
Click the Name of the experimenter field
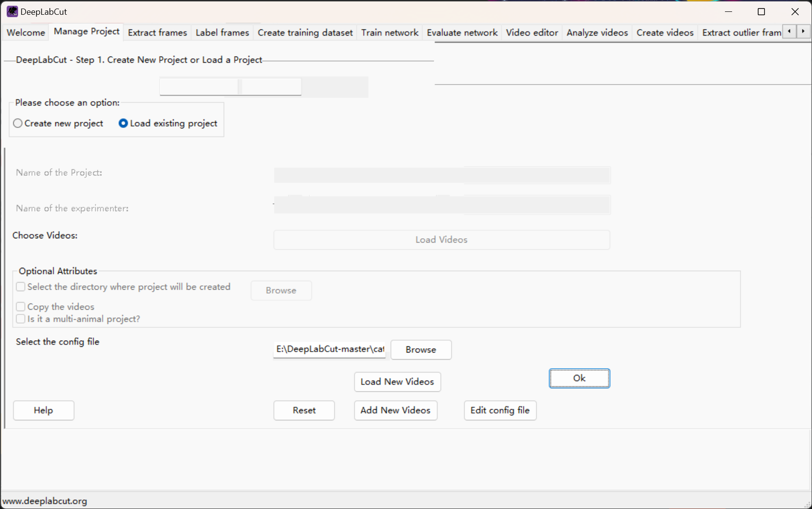[442, 205]
